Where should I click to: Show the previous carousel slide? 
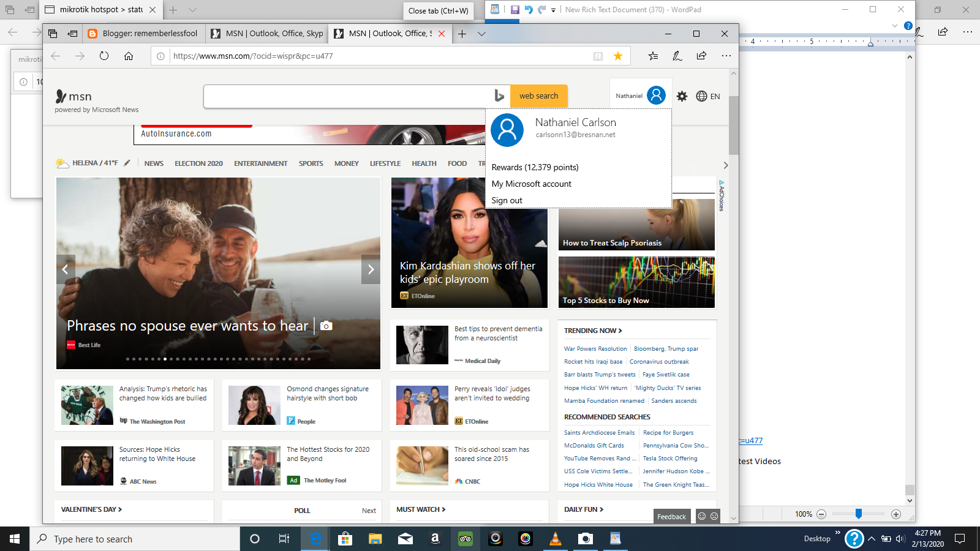(x=65, y=269)
